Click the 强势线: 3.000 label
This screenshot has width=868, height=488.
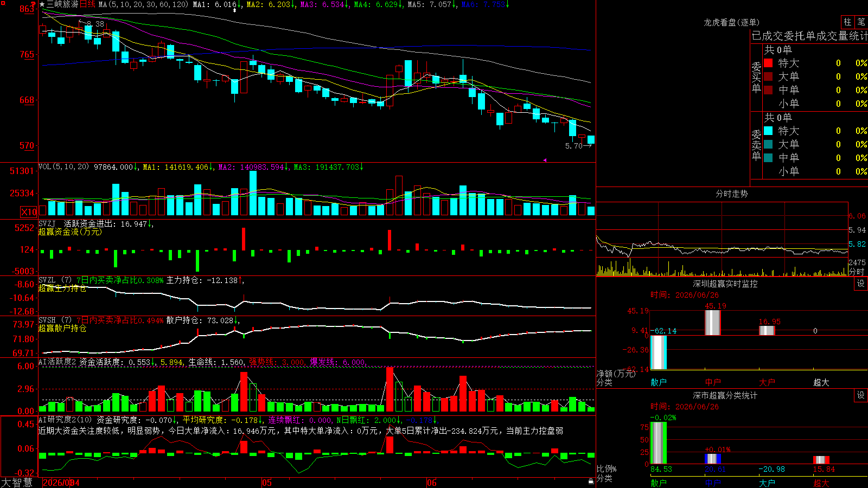(x=277, y=362)
